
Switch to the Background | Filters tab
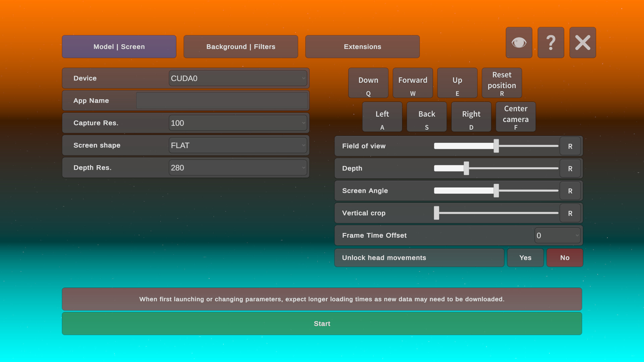click(x=240, y=47)
